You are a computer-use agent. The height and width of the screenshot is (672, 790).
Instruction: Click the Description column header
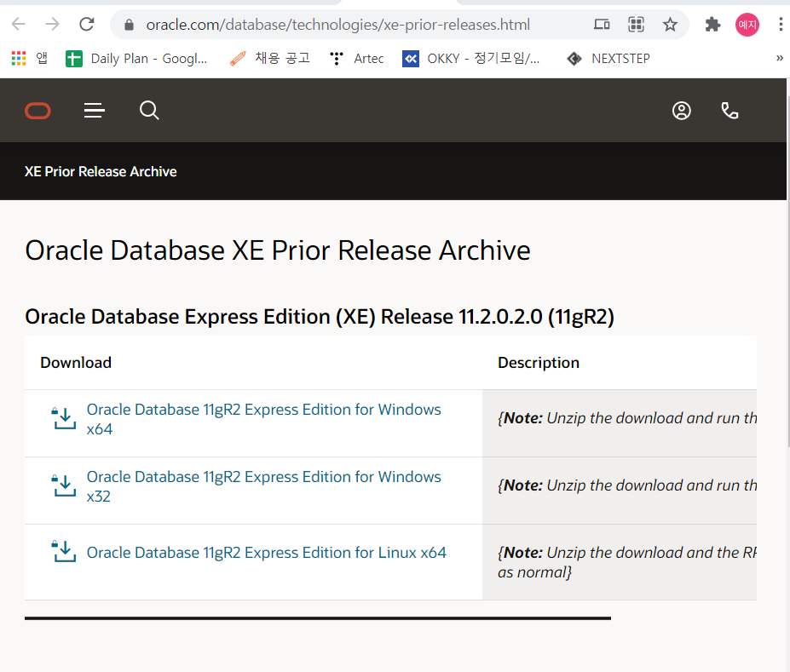point(539,363)
